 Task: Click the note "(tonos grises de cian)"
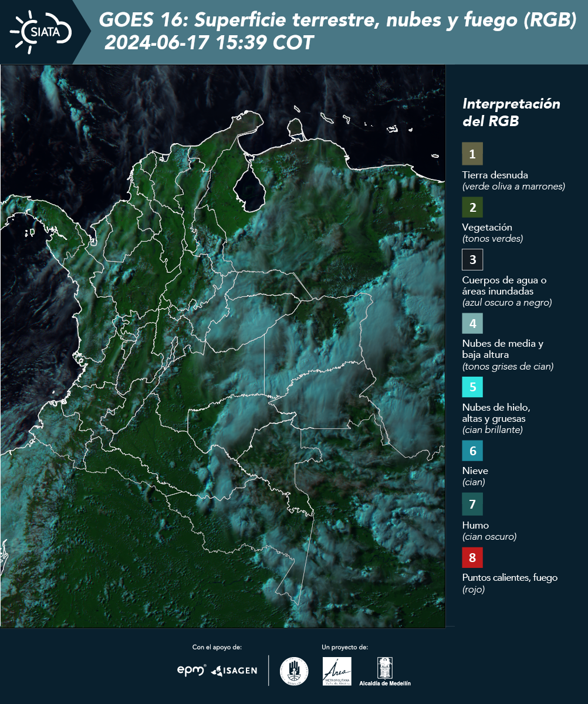[x=508, y=367]
